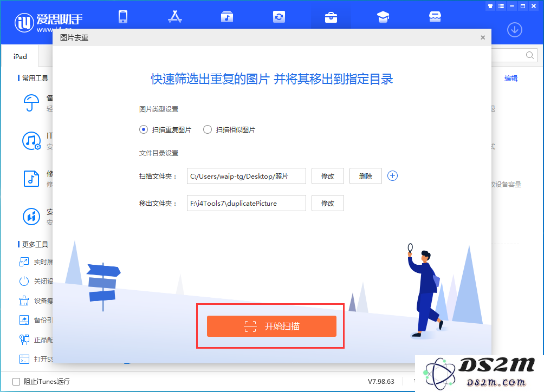This screenshot has width=544, height=392.
Task: Click the genuine accessory cable icon
Action: tap(24, 339)
